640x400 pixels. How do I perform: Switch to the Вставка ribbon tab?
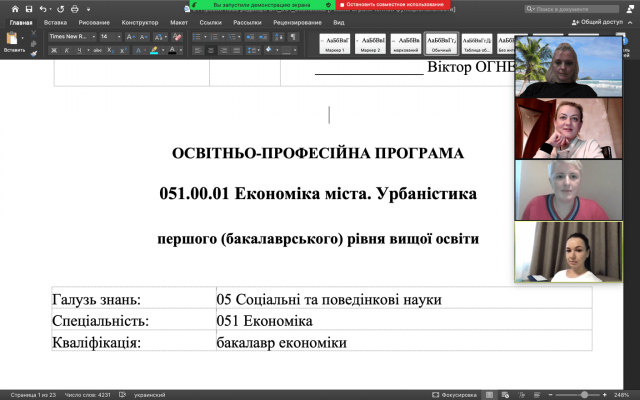55,21
